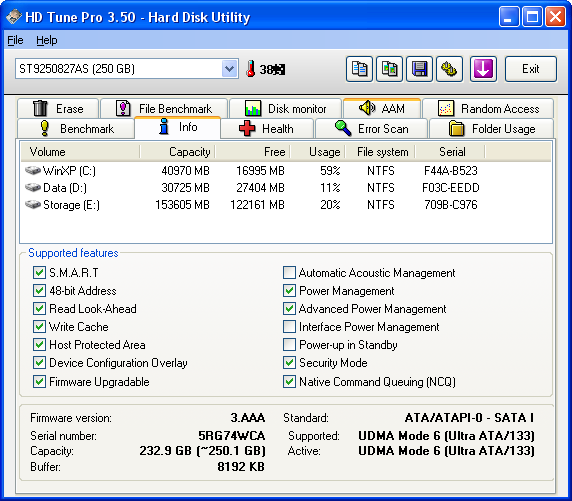Click the Storage (E:) drive icon
572x501 pixels.
[x=32, y=204]
